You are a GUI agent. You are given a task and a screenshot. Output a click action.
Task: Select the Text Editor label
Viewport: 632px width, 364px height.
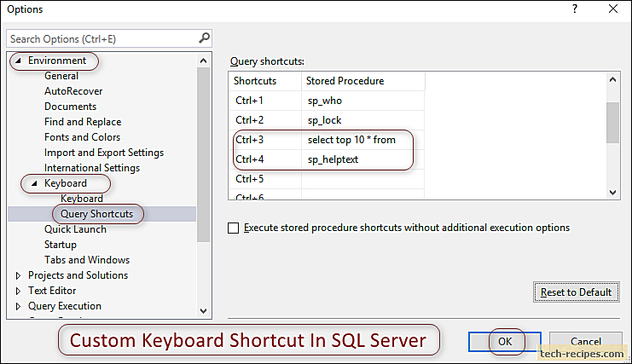click(x=52, y=291)
